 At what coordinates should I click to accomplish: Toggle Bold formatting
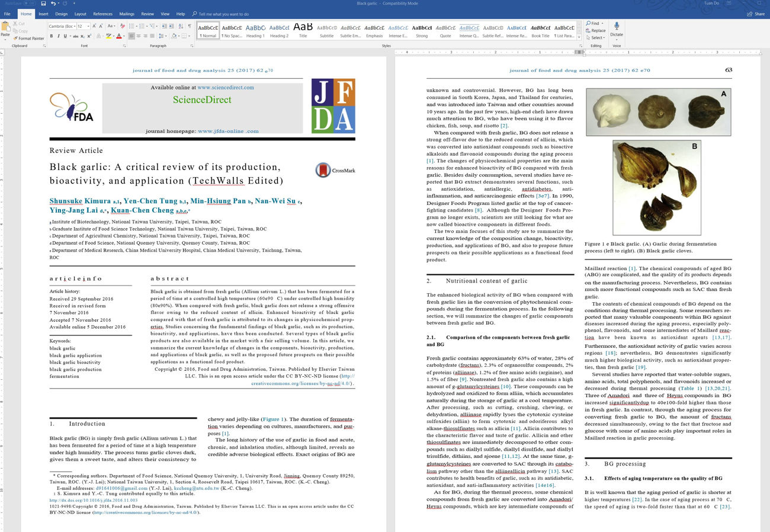(x=51, y=36)
